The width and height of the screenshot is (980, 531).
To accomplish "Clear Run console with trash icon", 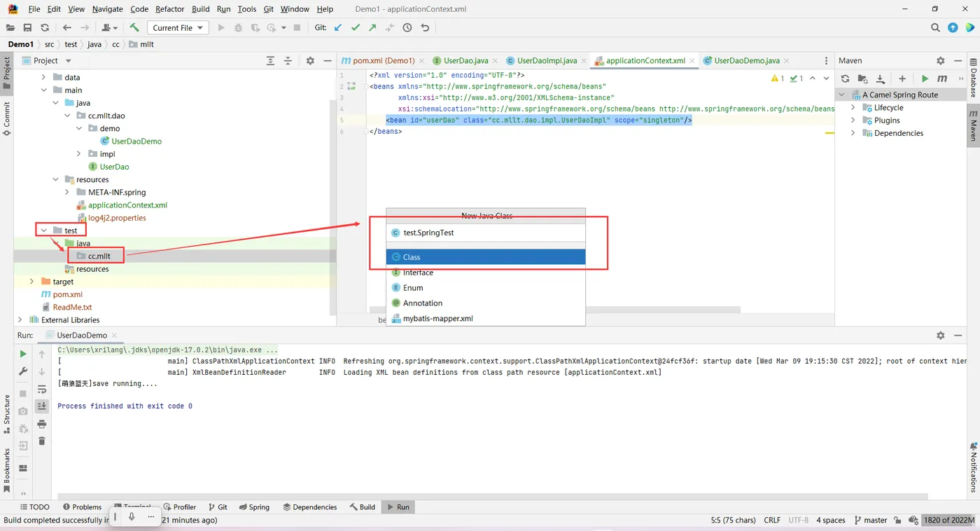I will click(x=42, y=441).
